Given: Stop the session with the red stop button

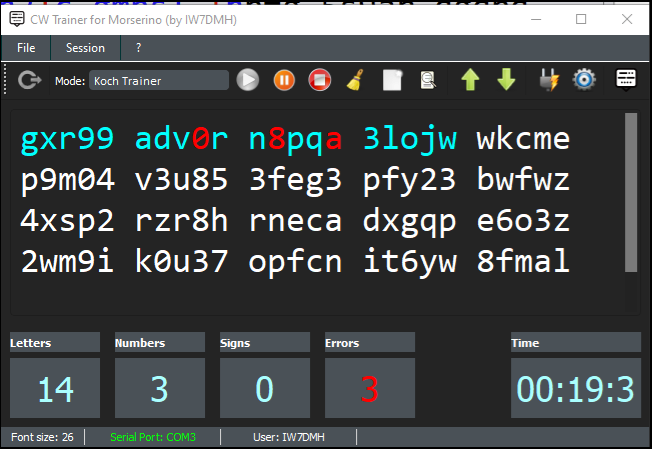Looking at the screenshot, I should 319,80.
